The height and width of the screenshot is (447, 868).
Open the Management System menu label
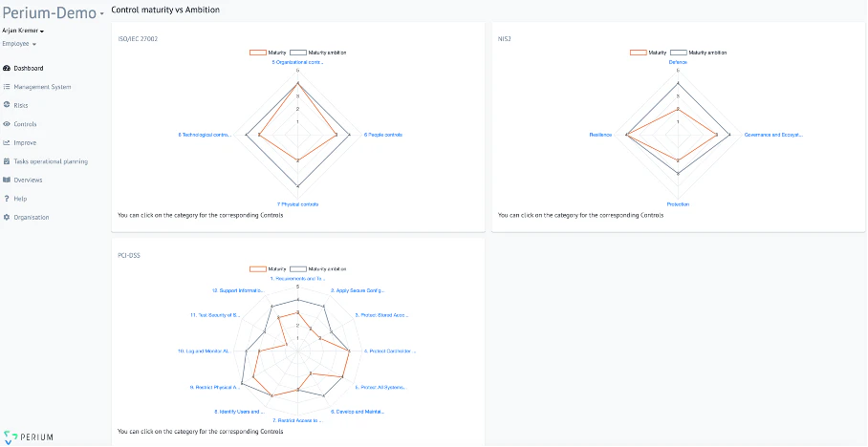click(42, 87)
